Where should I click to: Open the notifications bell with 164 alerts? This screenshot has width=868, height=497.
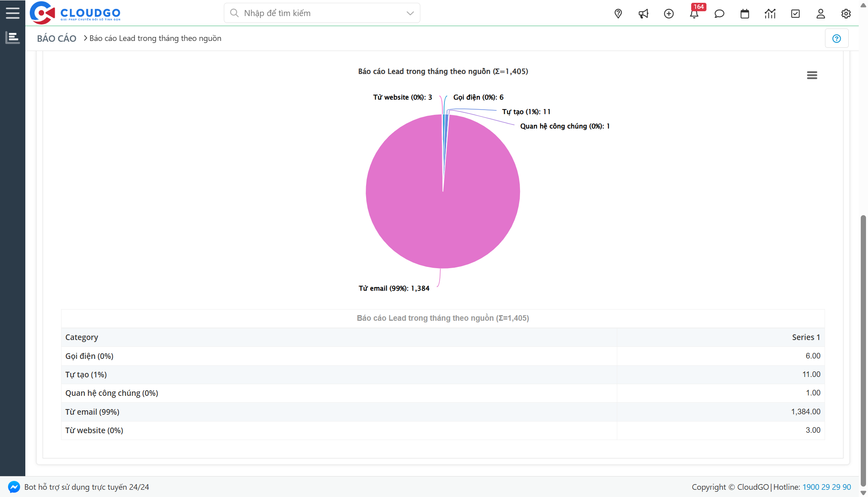pyautogui.click(x=694, y=13)
